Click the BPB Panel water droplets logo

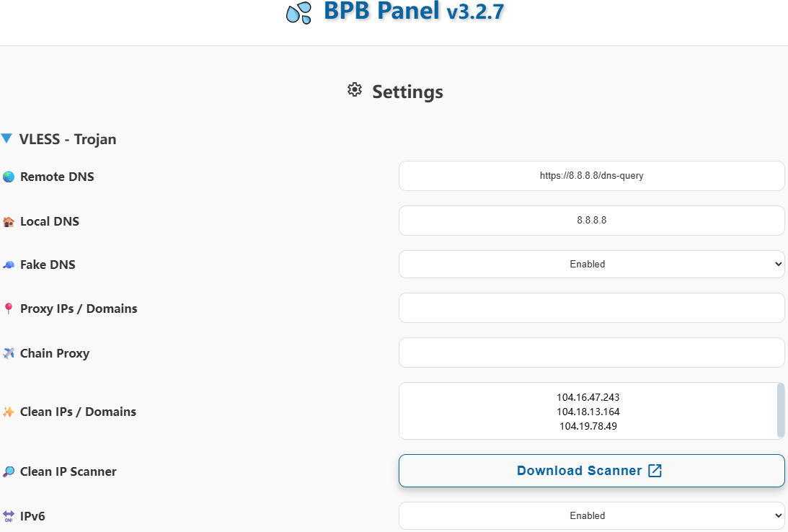point(298,13)
